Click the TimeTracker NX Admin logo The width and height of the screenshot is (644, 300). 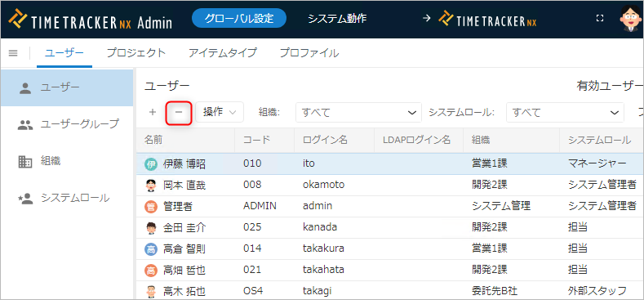pyautogui.click(x=90, y=20)
